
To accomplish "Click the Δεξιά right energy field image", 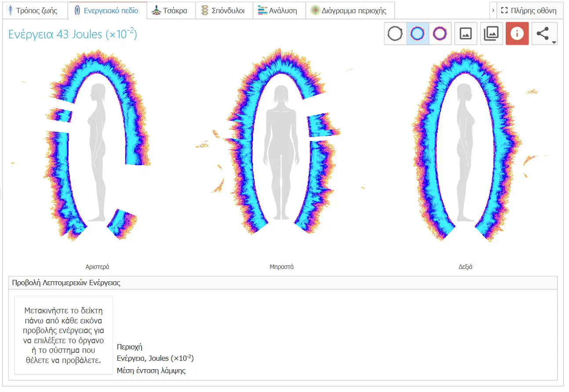I will point(466,145).
